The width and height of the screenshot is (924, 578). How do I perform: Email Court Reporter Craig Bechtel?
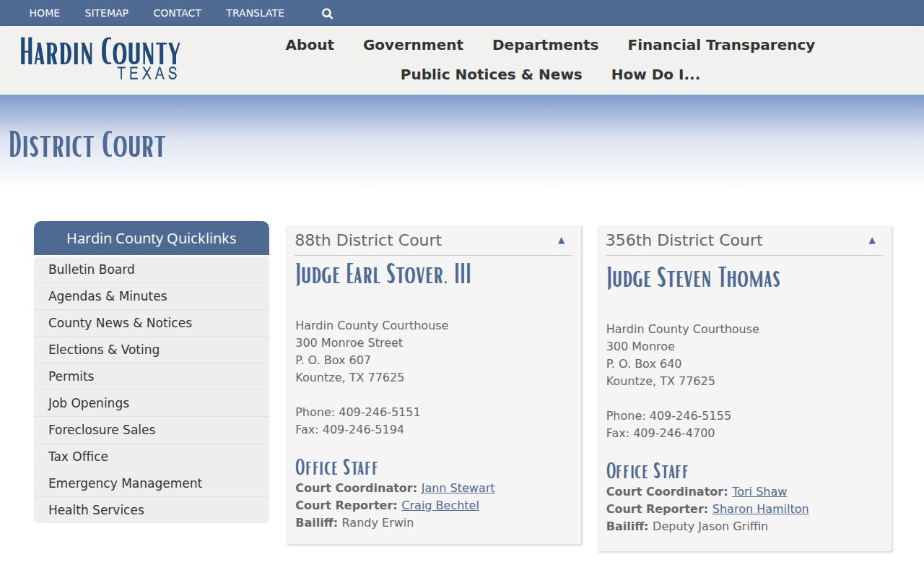coord(440,505)
